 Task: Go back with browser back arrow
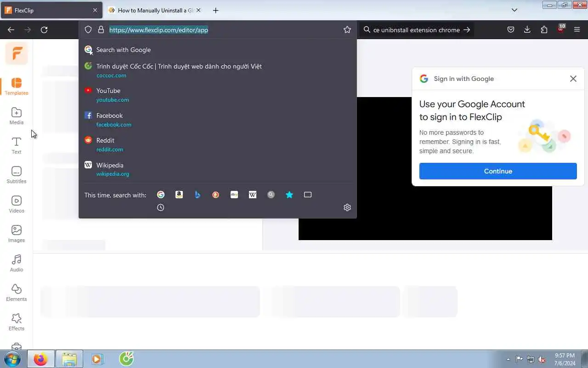pyautogui.click(x=11, y=30)
